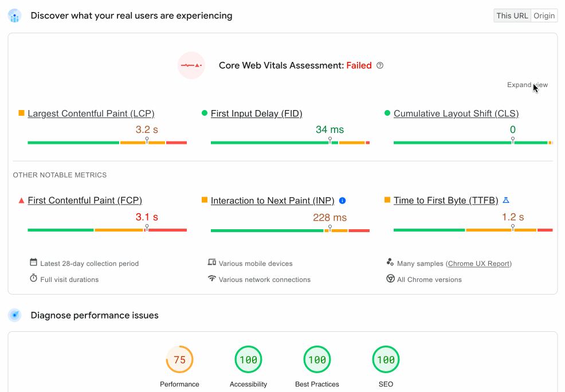Viewport: 565px width, 392px height.
Task: Click the Diagnose performance issues radar icon
Action: click(15, 315)
